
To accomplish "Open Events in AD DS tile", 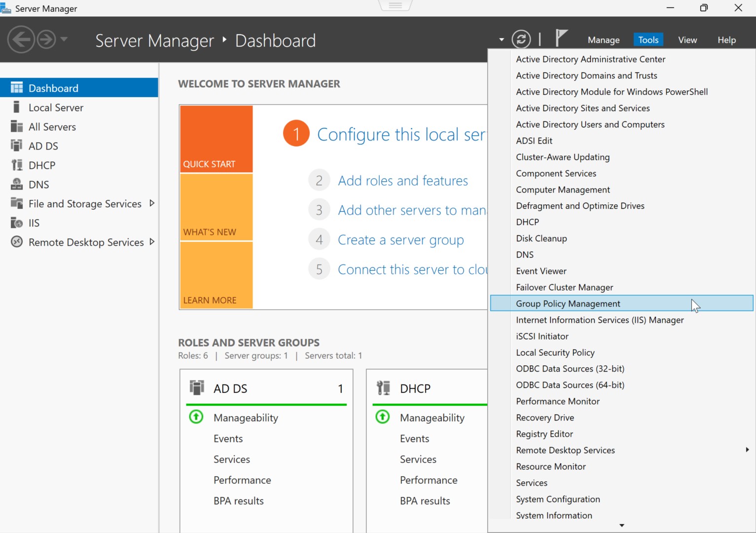I will [x=228, y=439].
